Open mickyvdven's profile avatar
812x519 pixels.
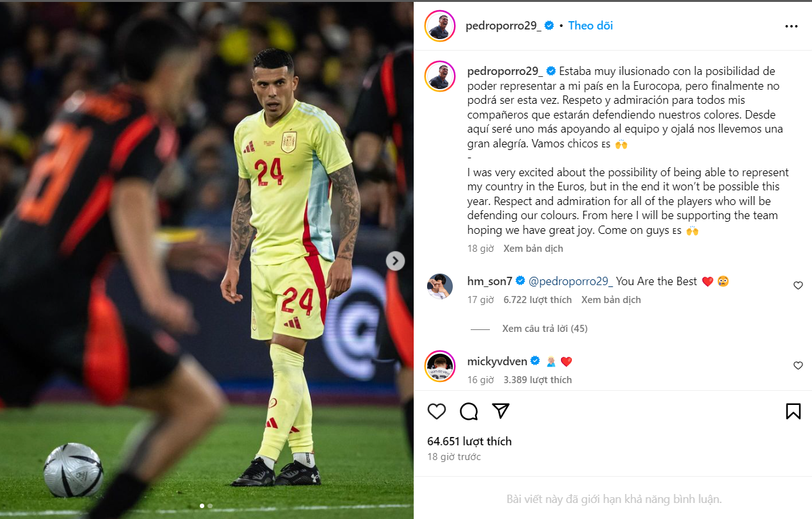pos(440,367)
